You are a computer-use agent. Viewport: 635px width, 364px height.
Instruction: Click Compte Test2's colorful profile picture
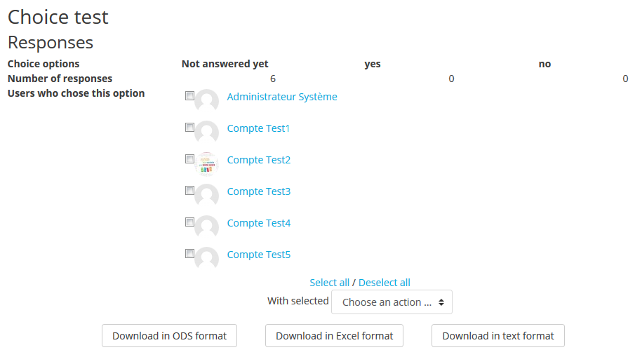click(x=206, y=164)
